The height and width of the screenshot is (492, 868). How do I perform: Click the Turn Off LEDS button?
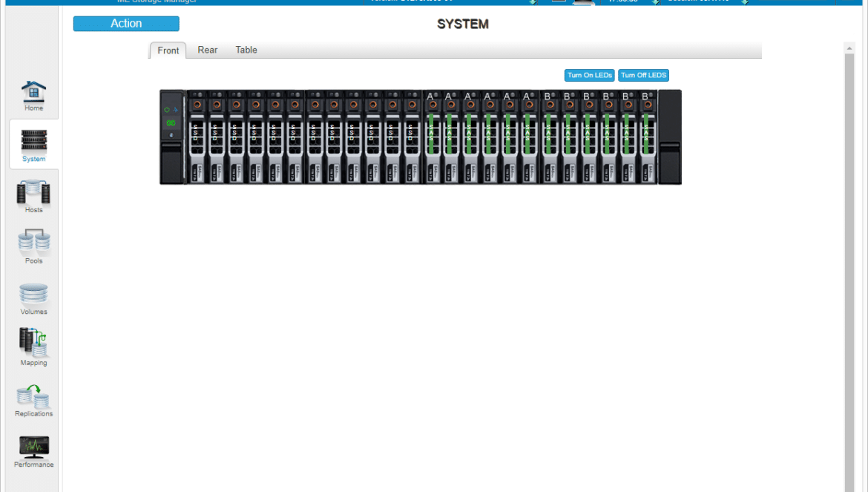click(x=643, y=75)
